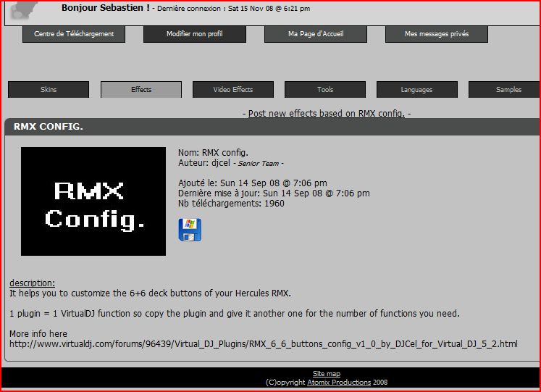Switch to the Skins tab
This screenshot has height=392, width=541.
(x=49, y=90)
